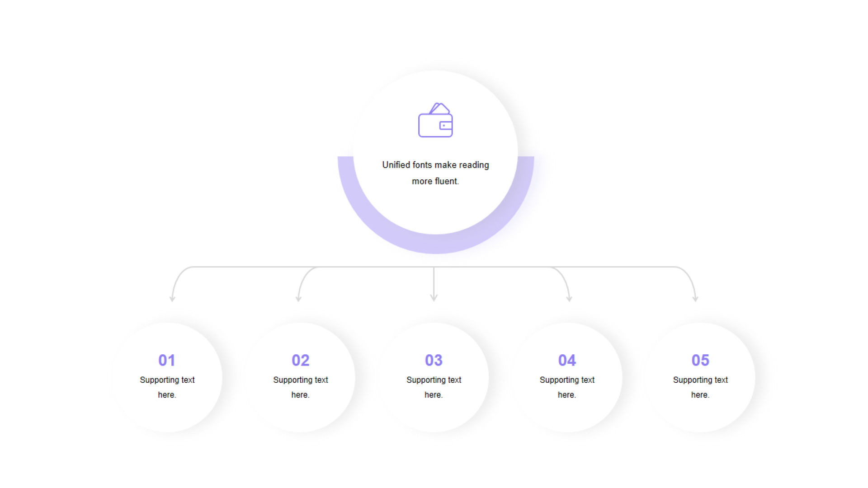
Task: Click the number 05 heading
Action: pyautogui.click(x=700, y=360)
